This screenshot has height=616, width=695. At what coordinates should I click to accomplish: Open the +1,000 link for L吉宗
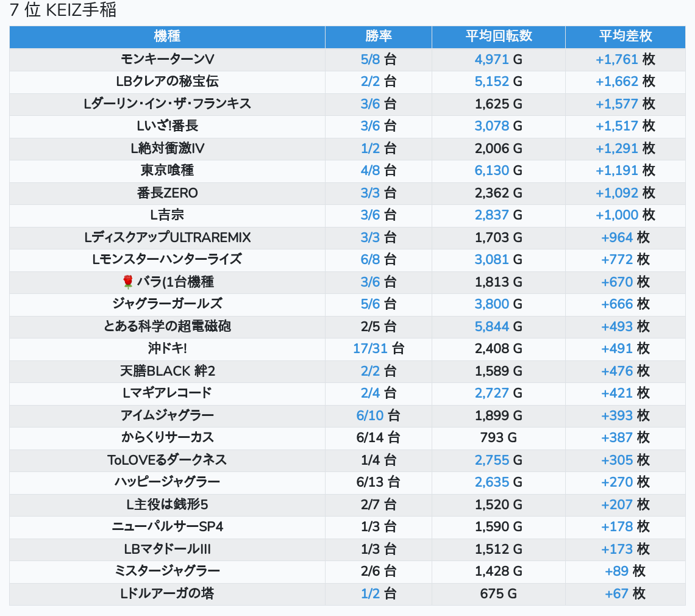point(616,215)
